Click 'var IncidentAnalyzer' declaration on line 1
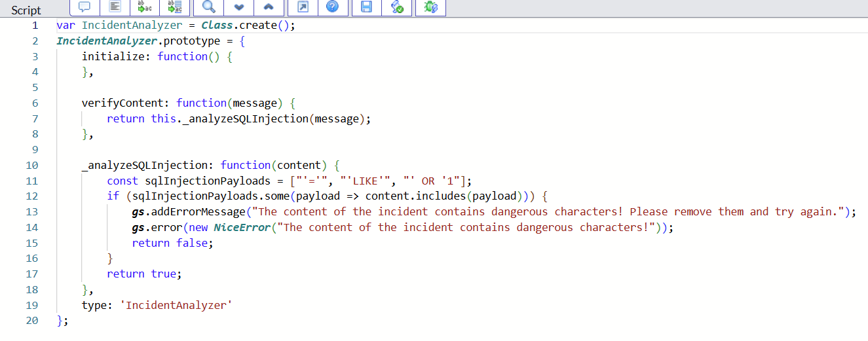868x341 pixels. tap(119, 26)
